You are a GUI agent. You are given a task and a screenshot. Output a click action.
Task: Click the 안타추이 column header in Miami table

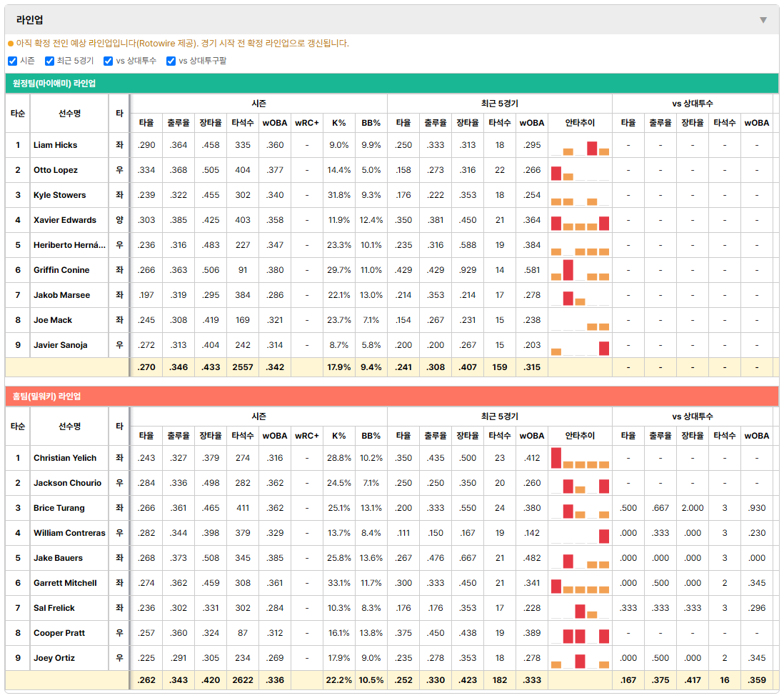[580, 123]
